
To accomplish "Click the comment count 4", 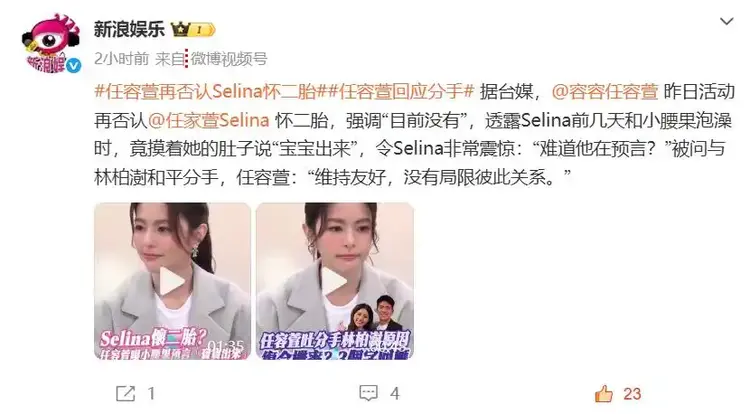I will click(395, 394).
